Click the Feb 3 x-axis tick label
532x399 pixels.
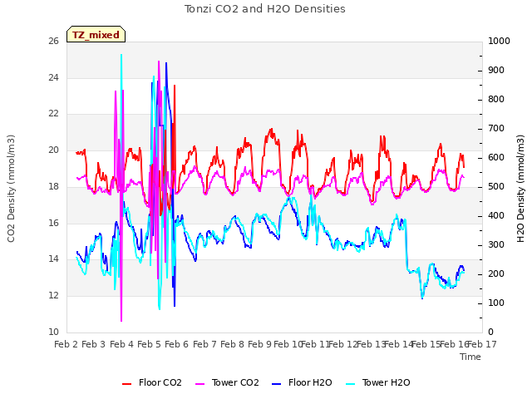[x=94, y=344]
